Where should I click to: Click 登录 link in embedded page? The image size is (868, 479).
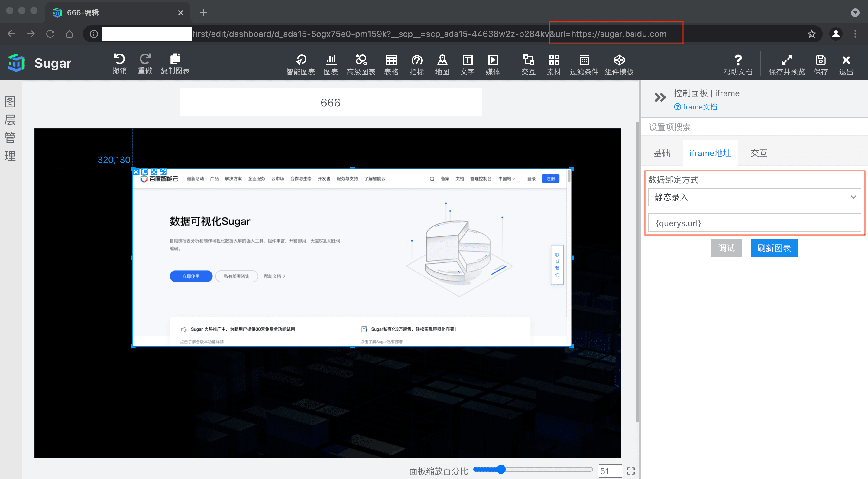click(x=531, y=179)
